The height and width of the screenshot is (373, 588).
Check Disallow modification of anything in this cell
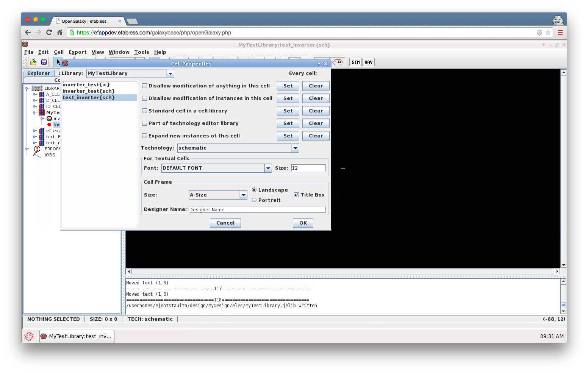point(144,86)
